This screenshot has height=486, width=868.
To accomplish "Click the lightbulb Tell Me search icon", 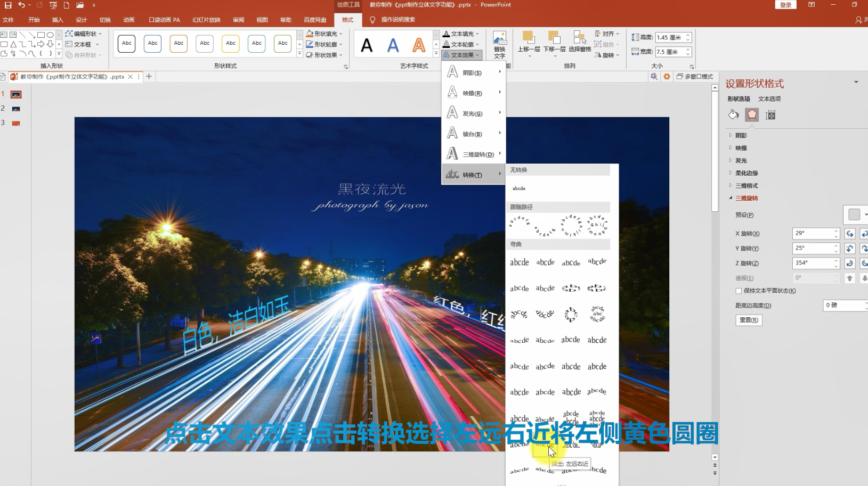I will click(x=372, y=20).
